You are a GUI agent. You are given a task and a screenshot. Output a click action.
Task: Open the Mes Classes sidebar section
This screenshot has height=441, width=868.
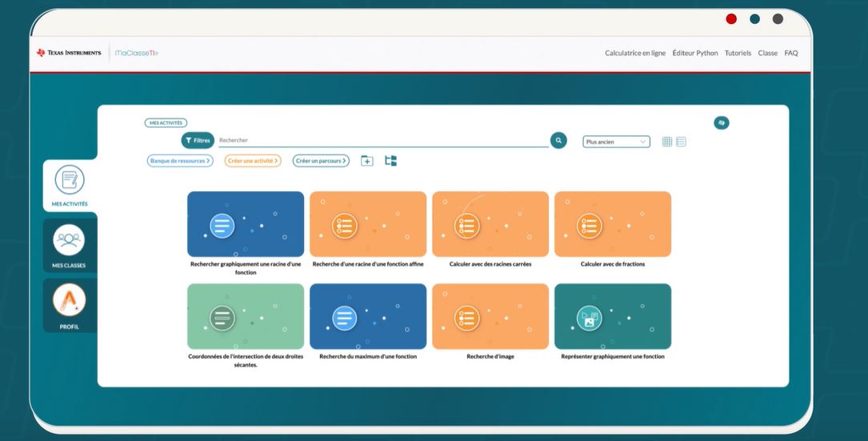pos(69,246)
